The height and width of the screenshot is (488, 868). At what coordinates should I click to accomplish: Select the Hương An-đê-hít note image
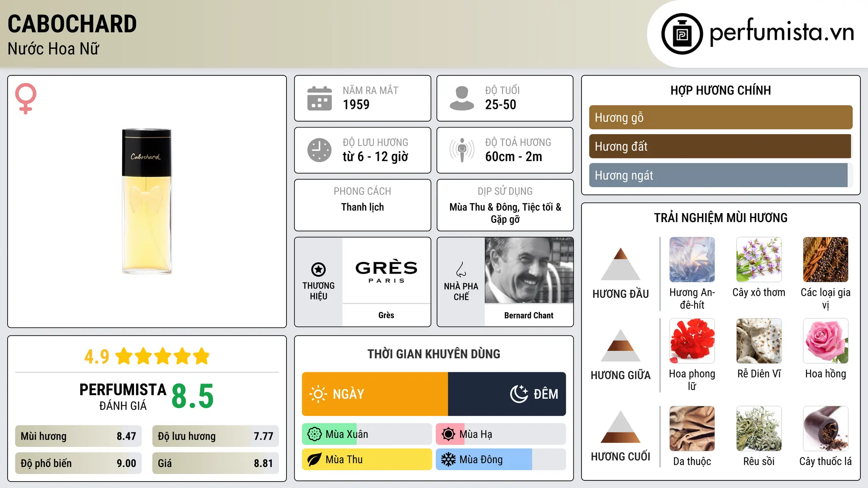pyautogui.click(x=692, y=260)
